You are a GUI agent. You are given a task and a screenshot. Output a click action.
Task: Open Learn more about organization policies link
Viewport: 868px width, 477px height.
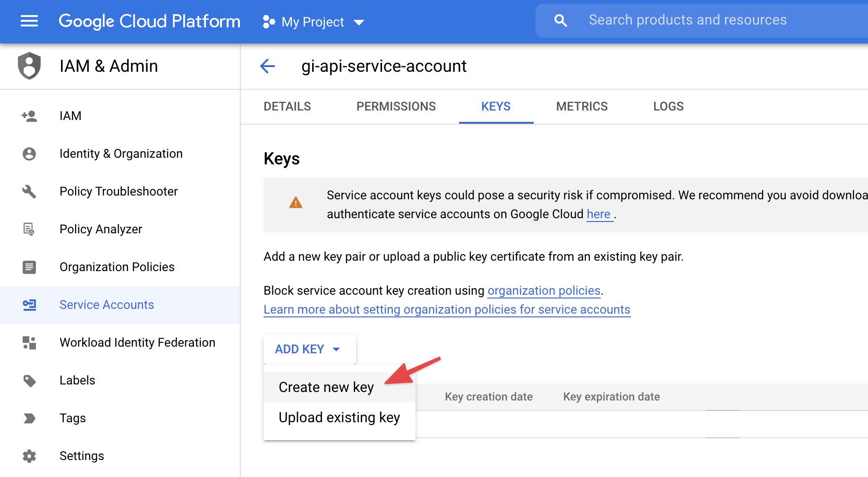pyautogui.click(x=447, y=309)
